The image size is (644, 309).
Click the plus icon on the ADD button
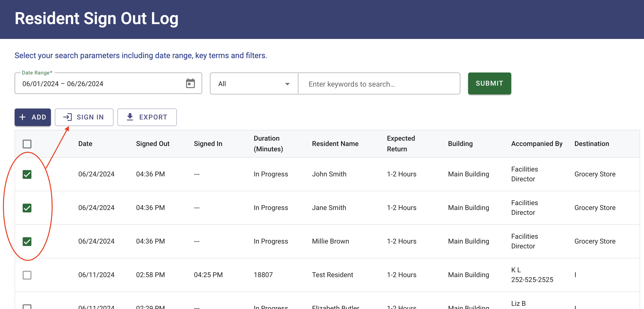coord(23,117)
